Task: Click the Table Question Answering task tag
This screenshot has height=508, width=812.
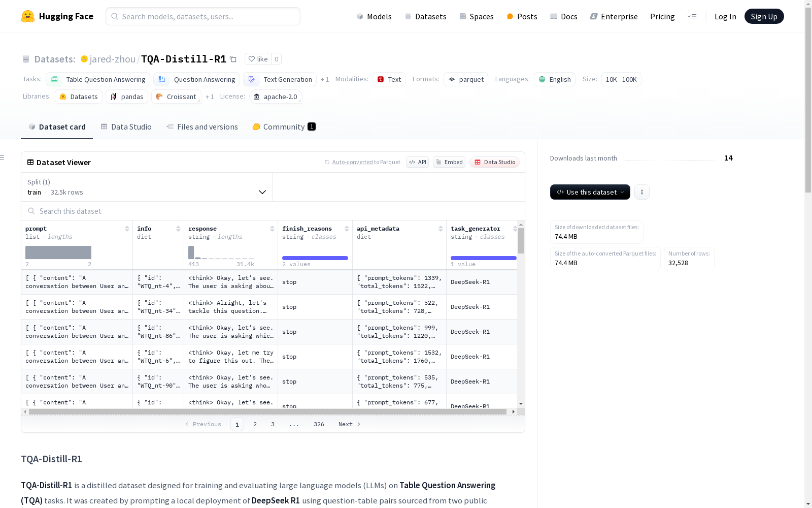Action: (x=98, y=79)
